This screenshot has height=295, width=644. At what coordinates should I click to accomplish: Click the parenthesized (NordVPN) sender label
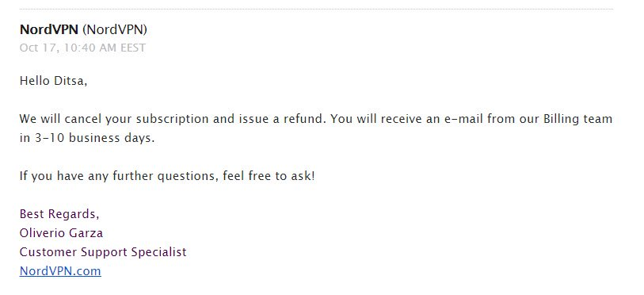[x=115, y=29]
